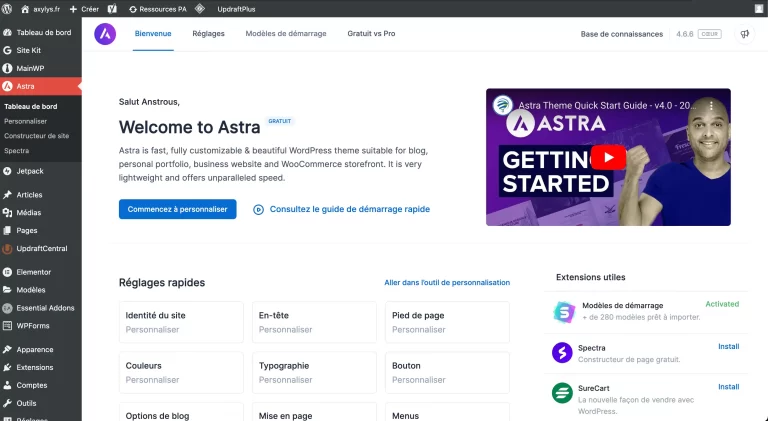Play the Astra Getting Started video
The width and height of the screenshot is (768, 421).
point(608,157)
